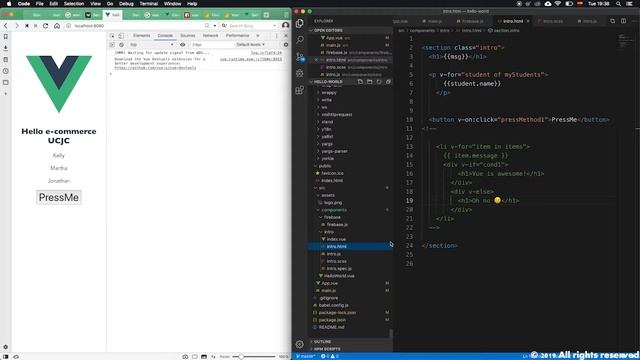Image resolution: width=640 pixels, height=360 pixels.
Task: Collapse the components folder in explorer tree
Action: click(x=333, y=210)
